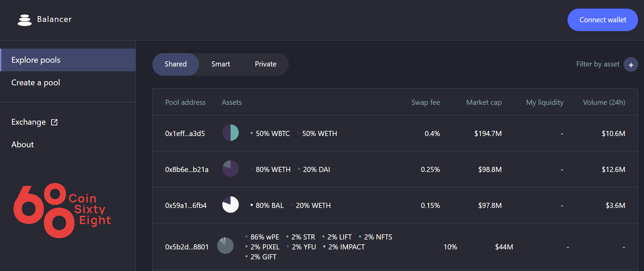Viewport: 644px width, 271px height.
Task: Click the Balancer logo icon
Action: click(25, 20)
